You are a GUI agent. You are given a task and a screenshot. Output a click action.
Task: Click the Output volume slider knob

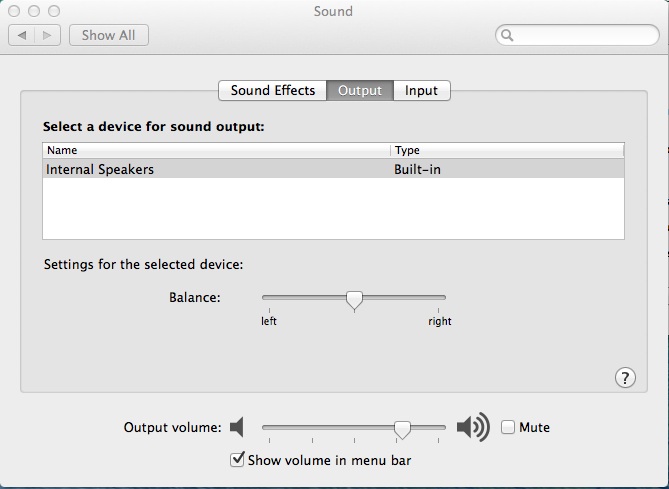tap(402, 429)
